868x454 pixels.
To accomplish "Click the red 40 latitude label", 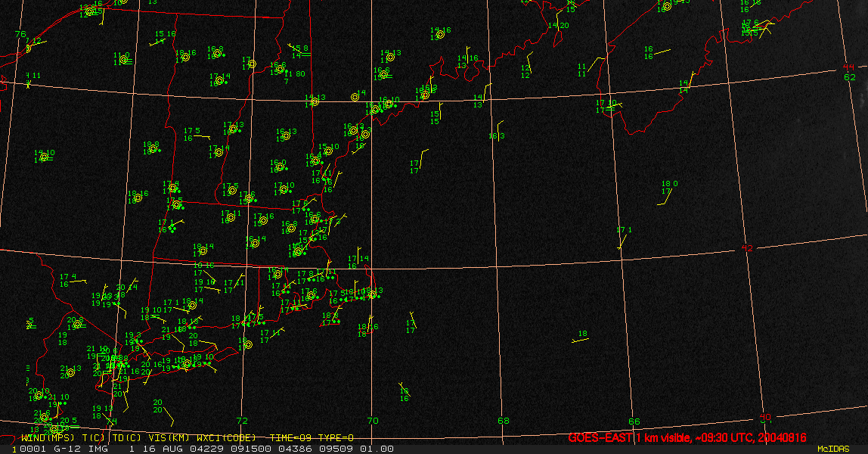I will coord(765,417).
